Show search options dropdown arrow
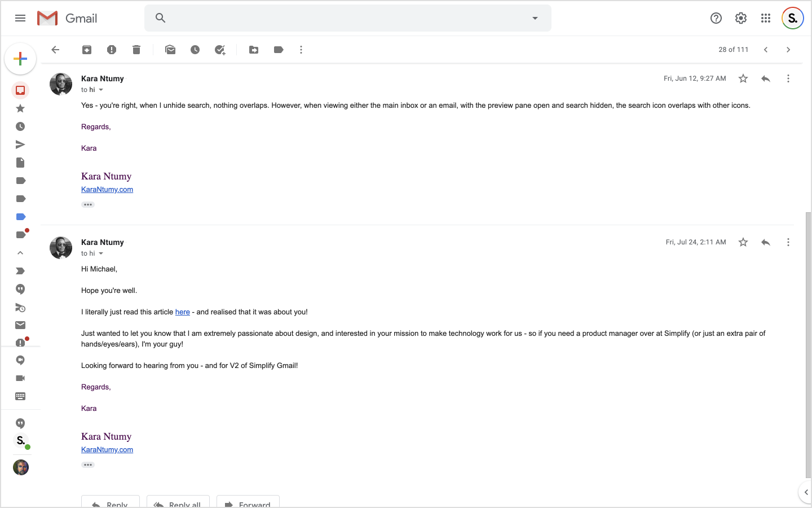The height and width of the screenshot is (508, 812). pos(535,18)
